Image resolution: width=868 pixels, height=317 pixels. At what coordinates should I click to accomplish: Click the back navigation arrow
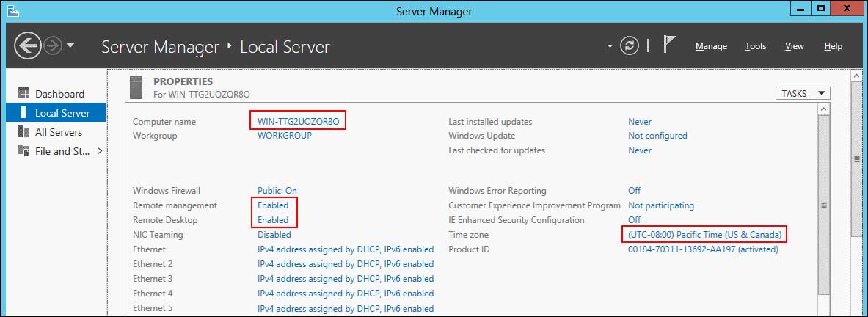click(27, 46)
